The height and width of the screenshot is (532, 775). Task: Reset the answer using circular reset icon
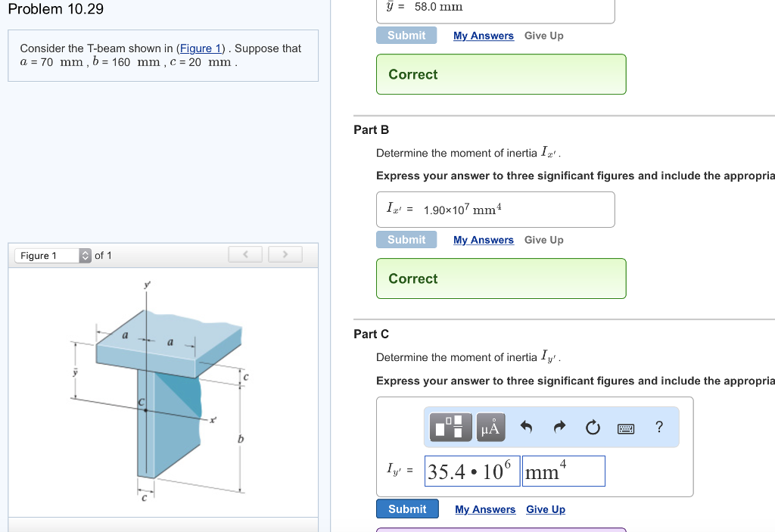(593, 427)
